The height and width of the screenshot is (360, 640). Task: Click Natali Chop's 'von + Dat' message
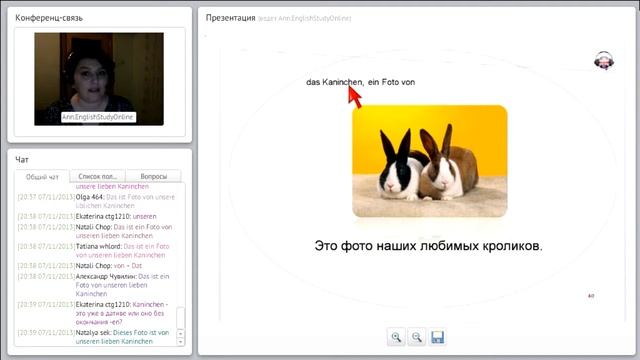pos(80,266)
